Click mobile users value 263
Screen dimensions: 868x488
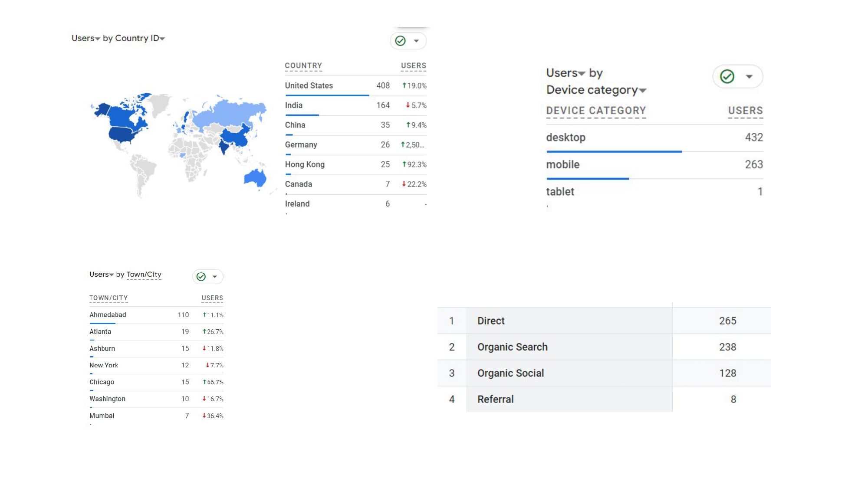pyautogui.click(x=754, y=164)
